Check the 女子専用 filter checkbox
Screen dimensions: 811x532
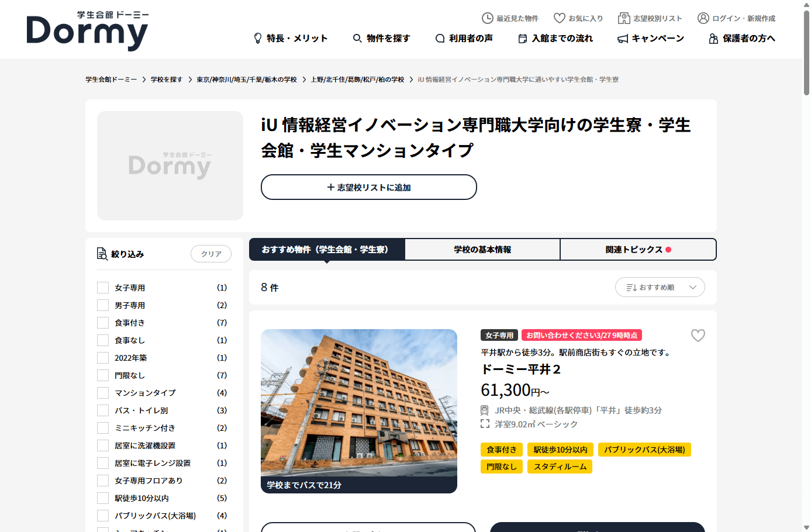103,288
